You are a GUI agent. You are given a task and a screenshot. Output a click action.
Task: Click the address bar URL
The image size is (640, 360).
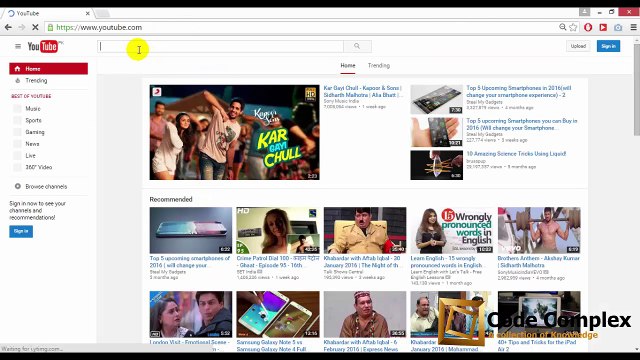click(99, 27)
